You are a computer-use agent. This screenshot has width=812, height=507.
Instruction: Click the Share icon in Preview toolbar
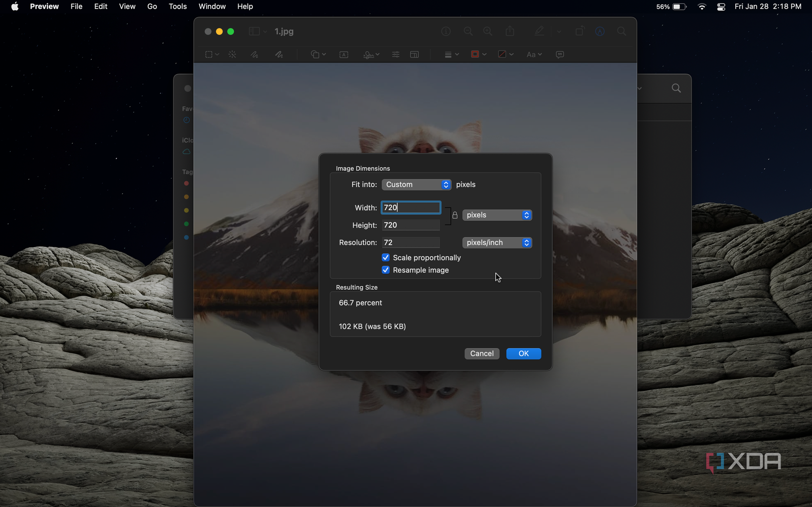[x=510, y=31]
